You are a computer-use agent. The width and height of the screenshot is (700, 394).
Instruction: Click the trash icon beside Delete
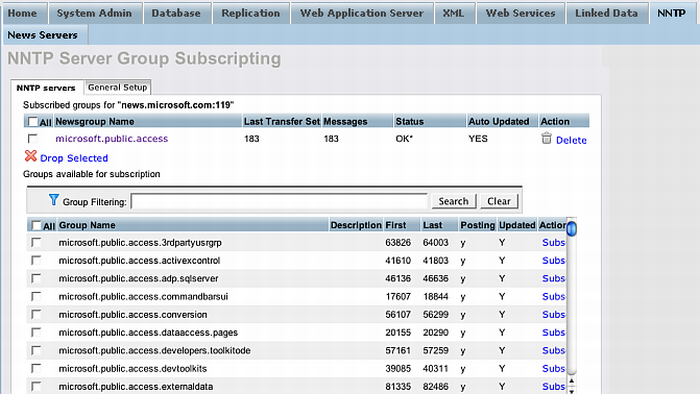pyautogui.click(x=546, y=138)
